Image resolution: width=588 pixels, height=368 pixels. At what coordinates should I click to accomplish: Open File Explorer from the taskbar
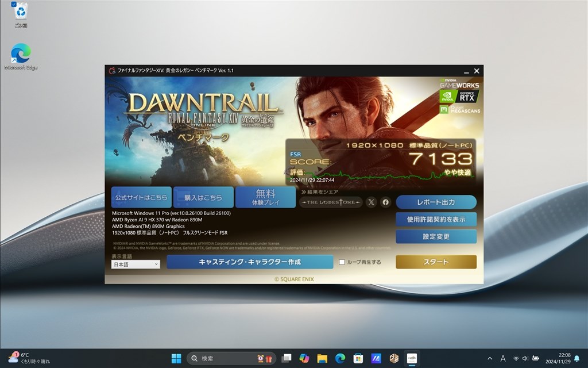tap(322, 358)
